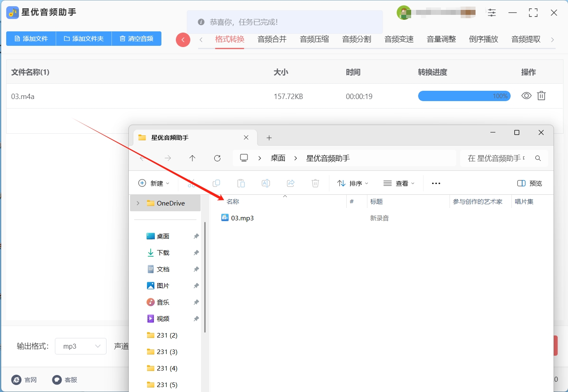Viewport: 568px width, 392px height.
Task: Open the 新建 dropdown in Explorer
Action: [154, 183]
